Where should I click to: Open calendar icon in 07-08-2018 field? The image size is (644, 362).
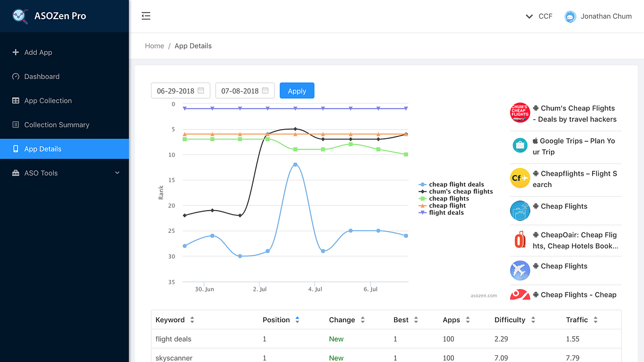266,91
